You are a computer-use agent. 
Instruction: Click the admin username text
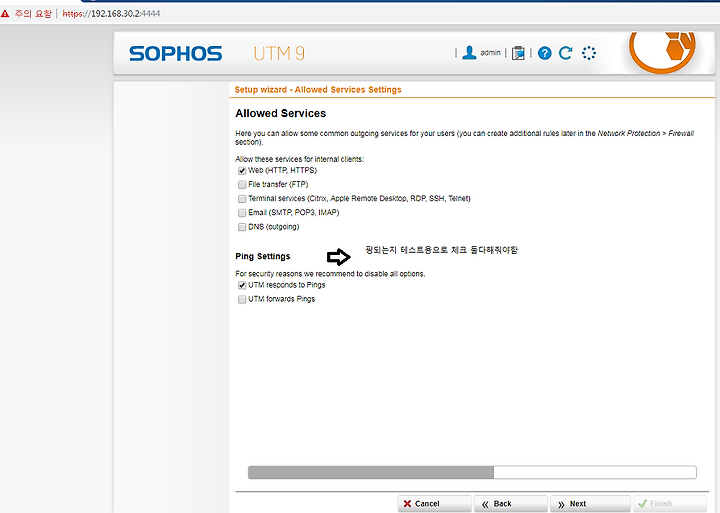(490, 53)
